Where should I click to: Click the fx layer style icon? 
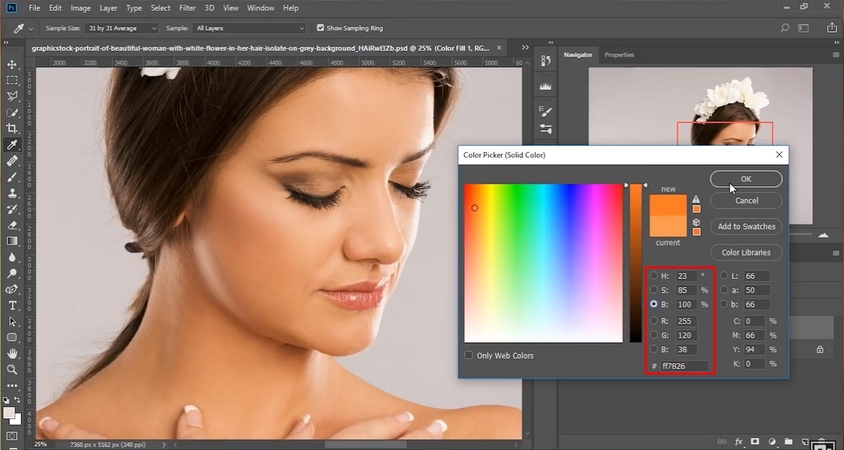tap(739, 441)
